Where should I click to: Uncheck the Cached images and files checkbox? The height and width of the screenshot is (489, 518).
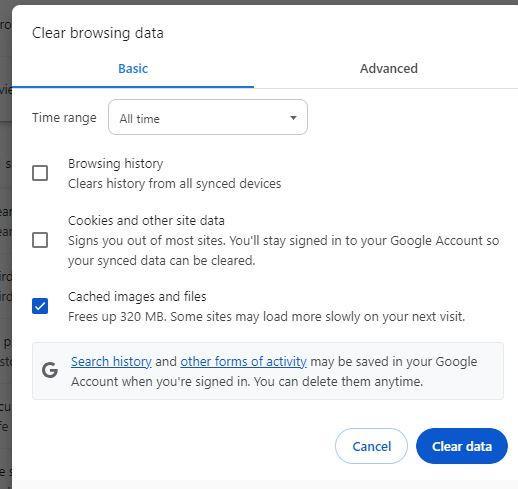pos(40,306)
